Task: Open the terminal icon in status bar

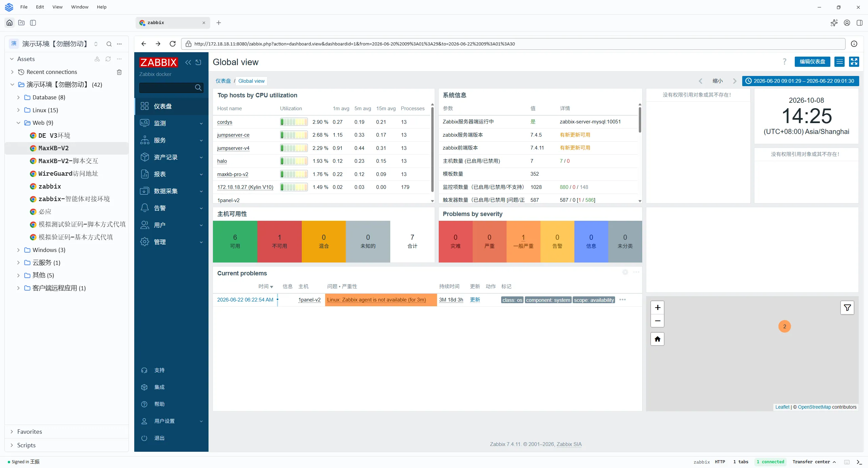Action: tap(859, 462)
